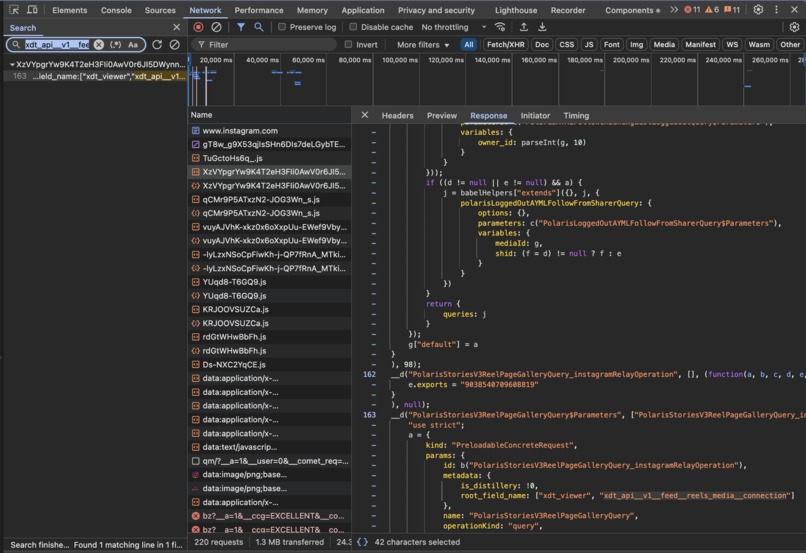Stop recording the network log
Screen dimensions: 806x553
[198, 27]
